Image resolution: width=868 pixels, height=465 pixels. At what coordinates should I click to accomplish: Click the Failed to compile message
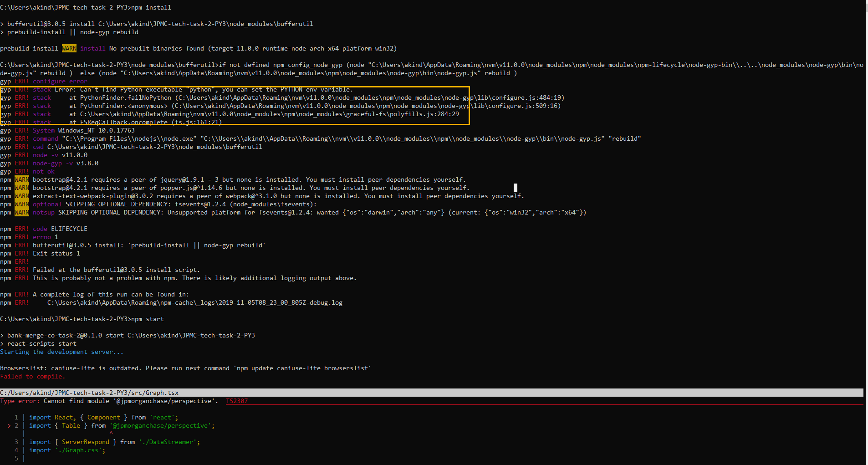point(33,376)
